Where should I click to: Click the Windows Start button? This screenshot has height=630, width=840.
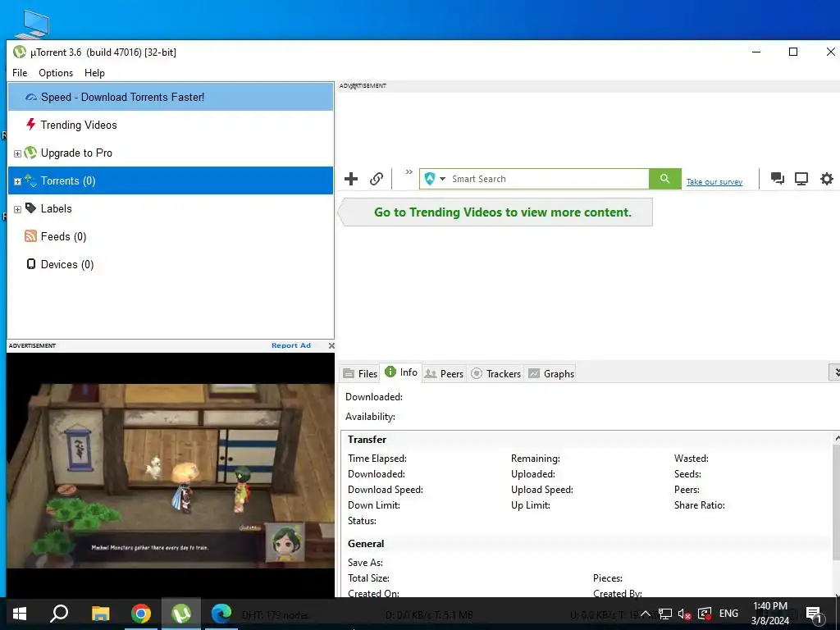[x=20, y=614]
